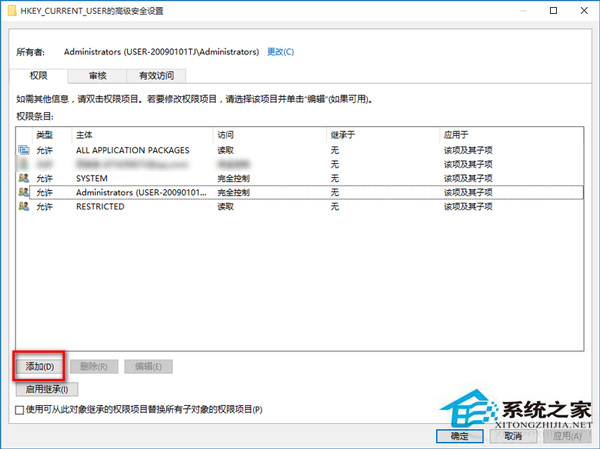Viewport: 600px width, 449px height.
Task: Select the 权限 tab
Action: pyautogui.click(x=41, y=75)
